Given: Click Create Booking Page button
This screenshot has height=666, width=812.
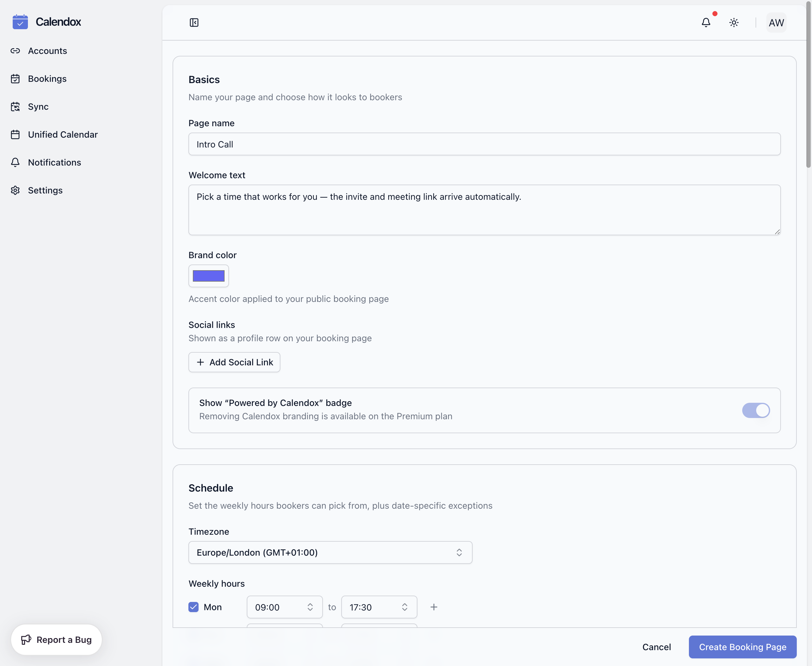Looking at the screenshot, I should [x=743, y=647].
